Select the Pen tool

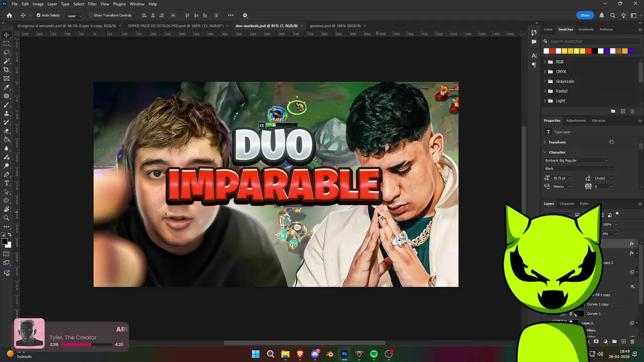tap(7, 174)
